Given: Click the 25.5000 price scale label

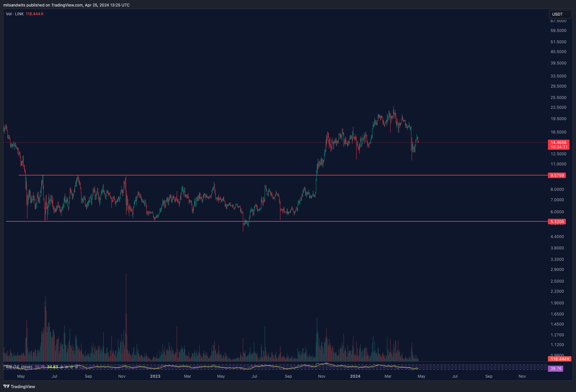Looking at the screenshot, I should 558,98.
